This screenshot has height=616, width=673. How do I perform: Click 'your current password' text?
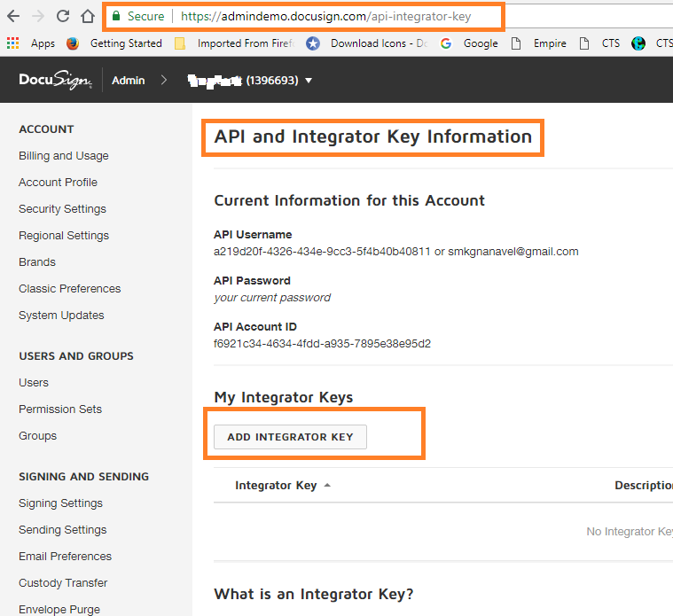click(272, 298)
